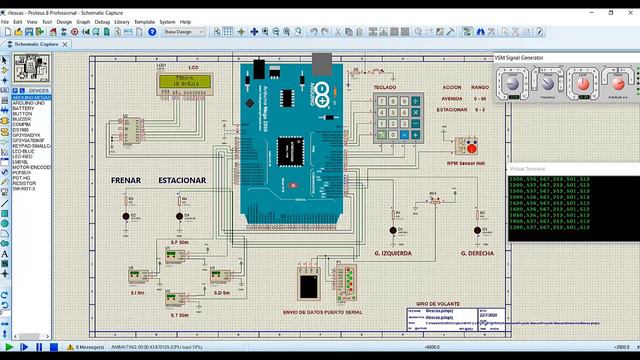Select the 2D Graphics Circle tool

[4, 223]
